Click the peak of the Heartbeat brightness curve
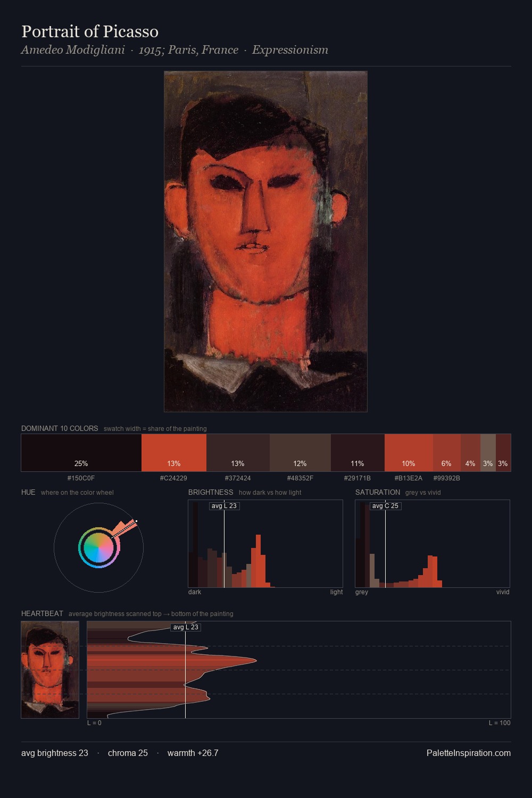Image resolution: width=532 pixels, height=798 pixels. point(256,660)
